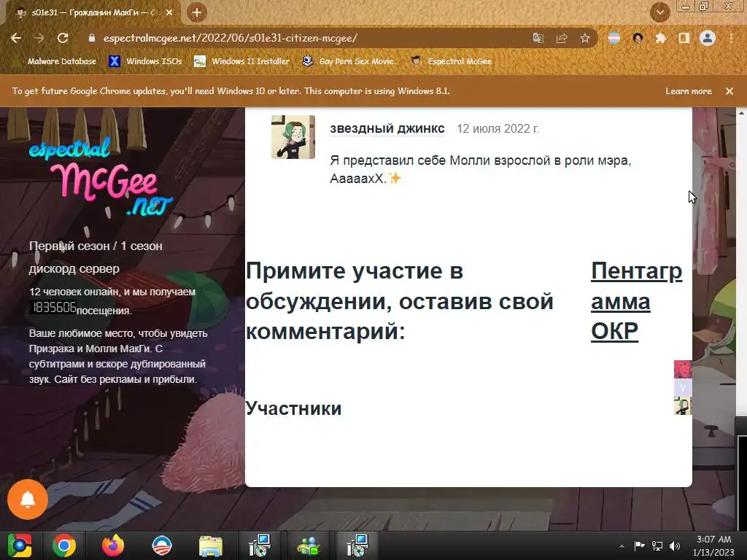Close the s01e31 tab
Screen dimensions: 747x560
(x=169, y=12)
